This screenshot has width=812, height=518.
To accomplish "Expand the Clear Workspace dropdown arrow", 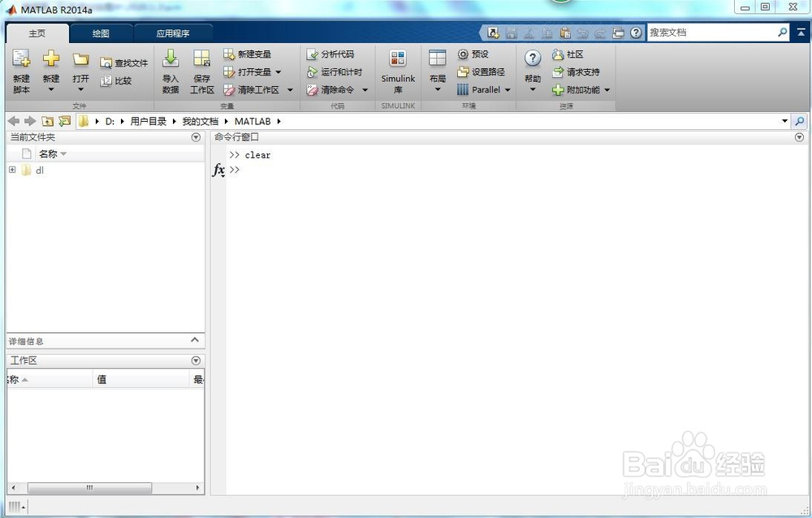I will click(290, 90).
